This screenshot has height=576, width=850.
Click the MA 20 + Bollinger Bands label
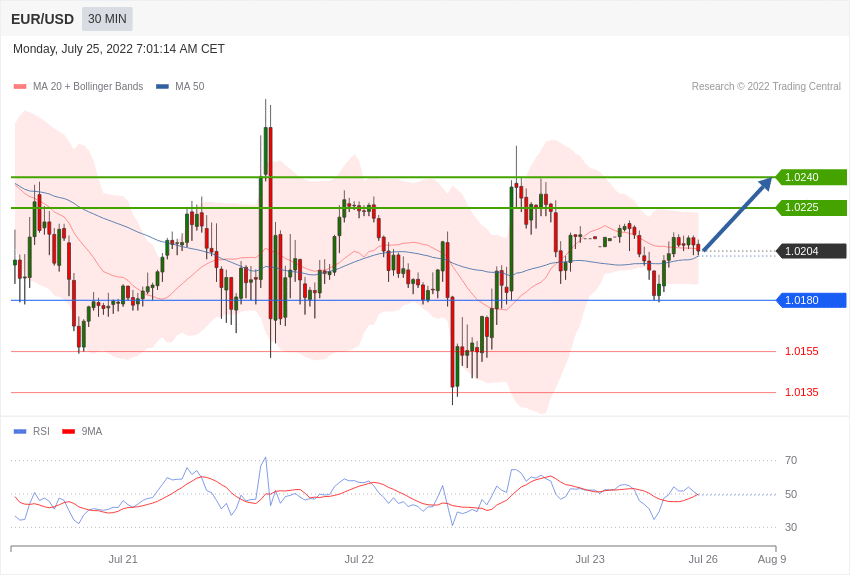(88, 86)
